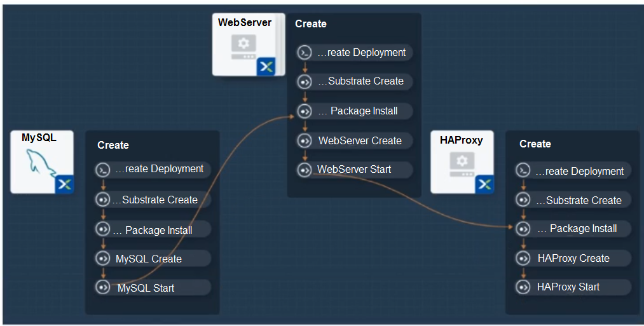Select the HAProxy service tile icon
644x326 pixels.
pos(462,165)
